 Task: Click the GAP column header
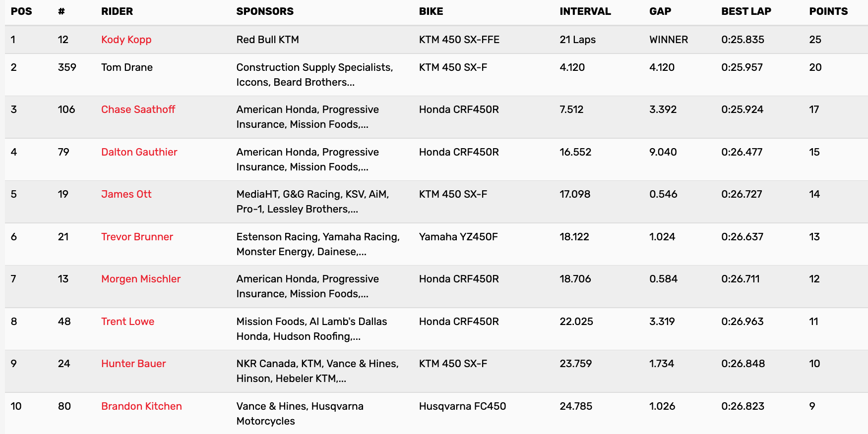660,11
